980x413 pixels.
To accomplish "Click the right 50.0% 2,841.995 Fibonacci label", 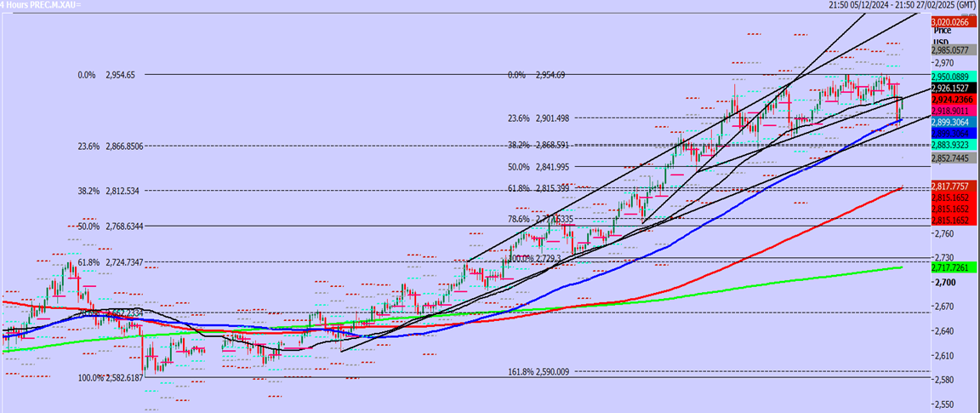I will pos(538,167).
